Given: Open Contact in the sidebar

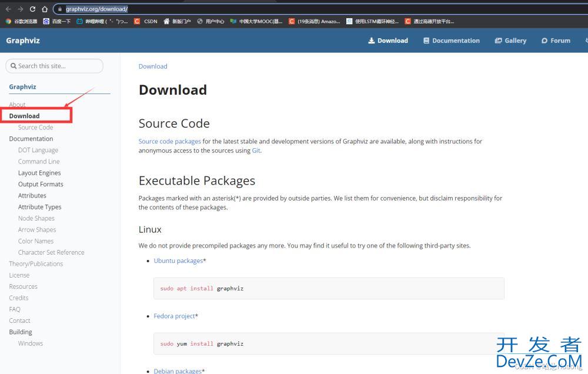Looking at the screenshot, I should coord(19,320).
